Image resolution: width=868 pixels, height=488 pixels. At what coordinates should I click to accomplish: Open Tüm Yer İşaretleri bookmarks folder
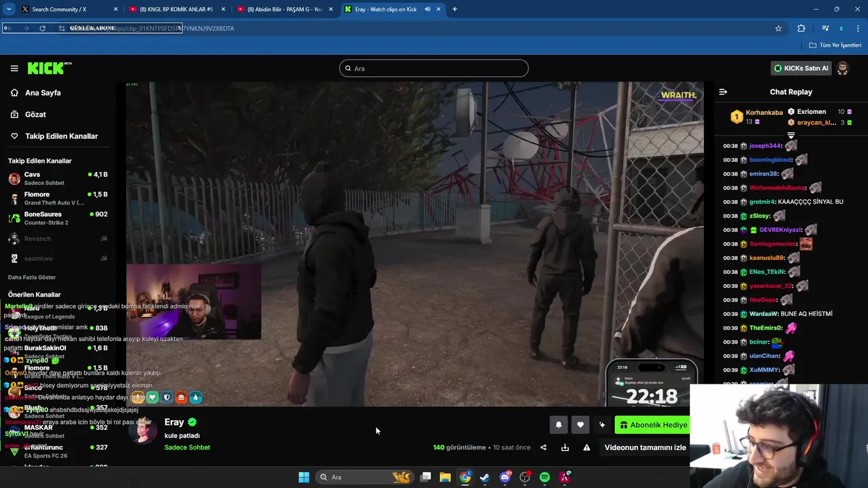coord(835,45)
